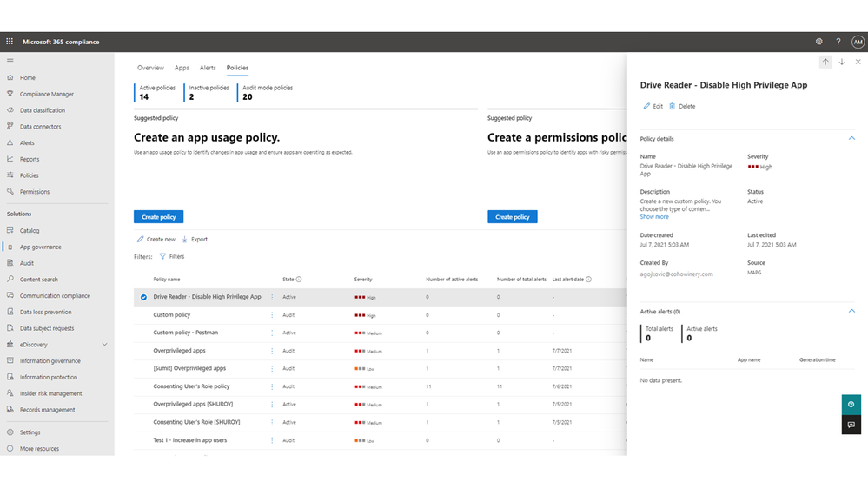Go to previous item with up arrow
868x488 pixels.
825,62
